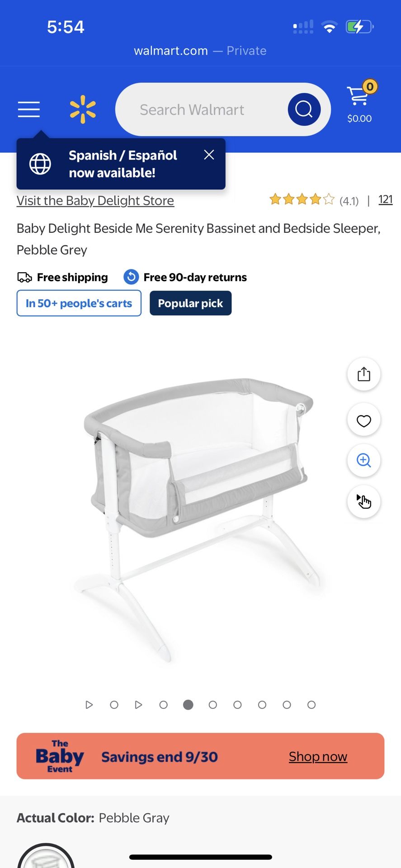This screenshot has height=868, width=401.
Task: Add bassinet to favorites with heart icon
Action: click(363, 420)
